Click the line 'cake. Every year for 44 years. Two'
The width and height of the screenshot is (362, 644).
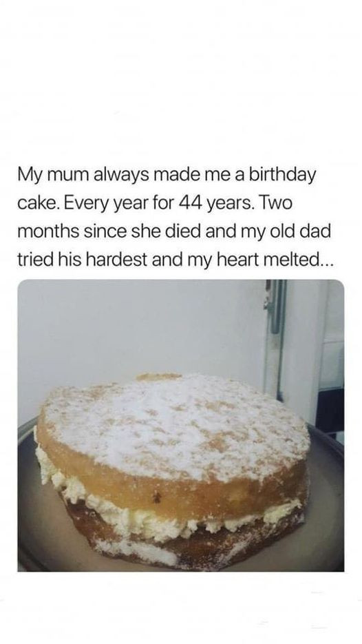pyautogui.click(x=155, y=203)
